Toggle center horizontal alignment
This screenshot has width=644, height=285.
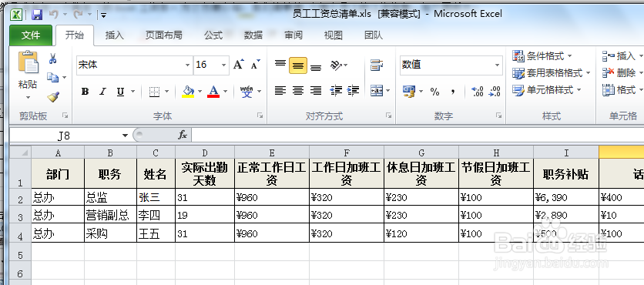tap(298, 90)
